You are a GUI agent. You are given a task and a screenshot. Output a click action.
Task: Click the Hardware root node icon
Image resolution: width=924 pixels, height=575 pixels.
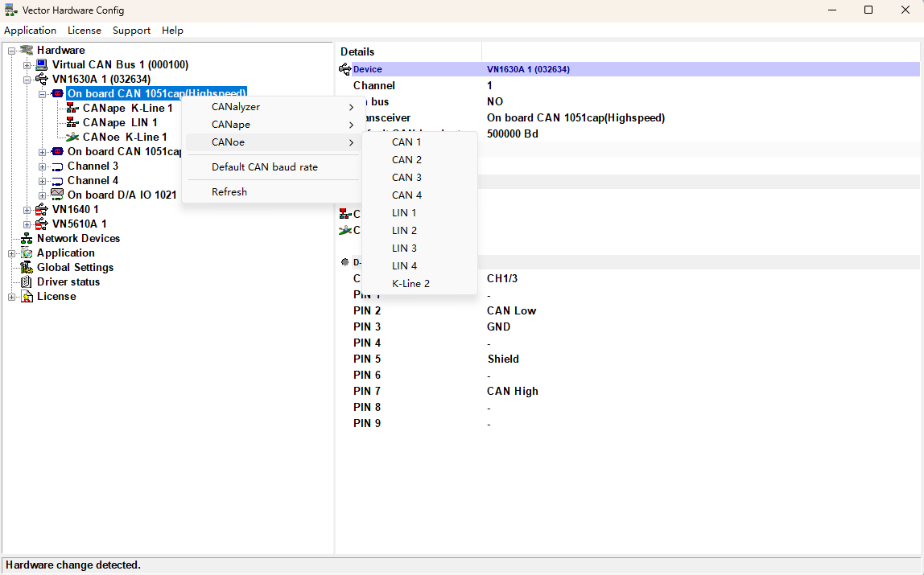point(27,50)
